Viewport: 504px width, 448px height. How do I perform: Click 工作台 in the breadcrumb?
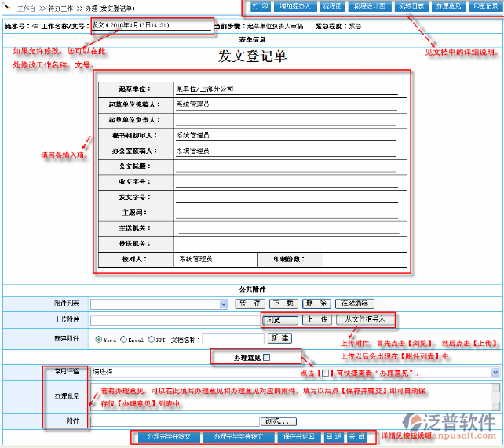click(26, 6)
